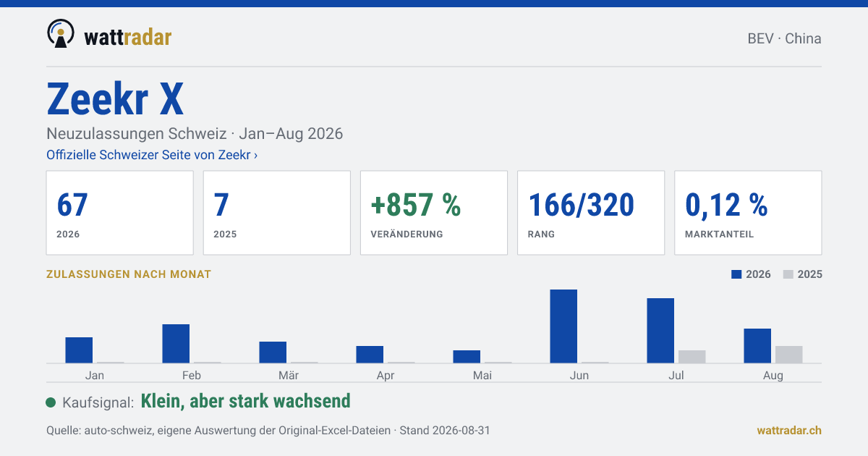The height and width of the screenshot is (456, 868).
Task: Click the 'Apr' axis label
Action: tap(386, 375)
